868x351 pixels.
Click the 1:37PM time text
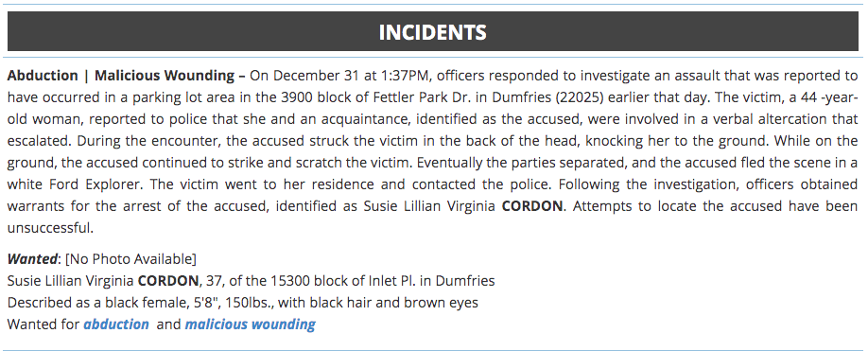397,76
